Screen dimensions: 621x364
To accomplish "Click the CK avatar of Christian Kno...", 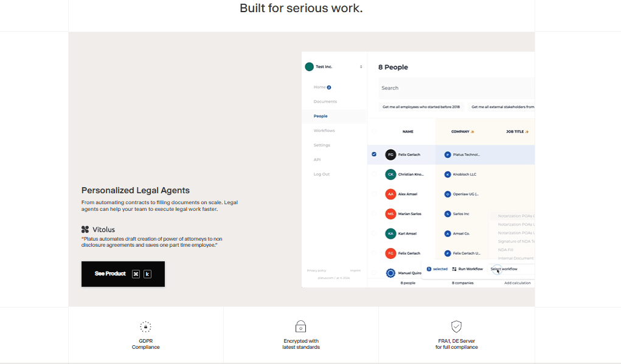I will pos(390,174).
